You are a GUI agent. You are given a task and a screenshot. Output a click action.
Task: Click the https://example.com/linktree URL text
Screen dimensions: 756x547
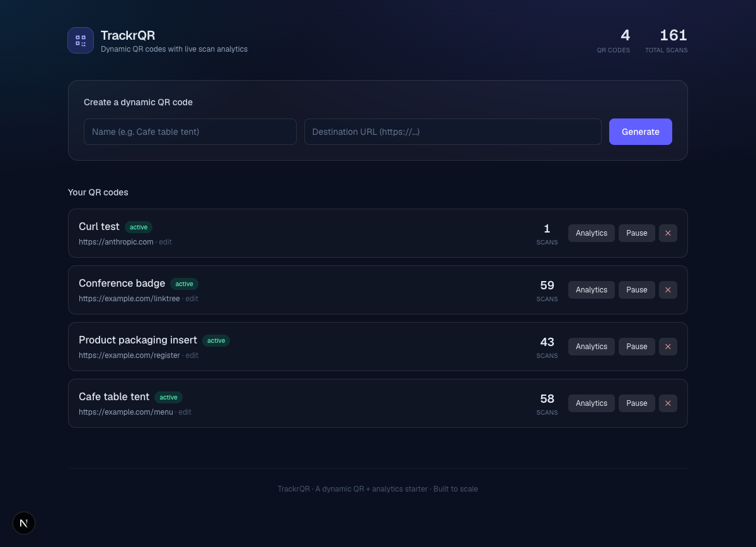129,299
